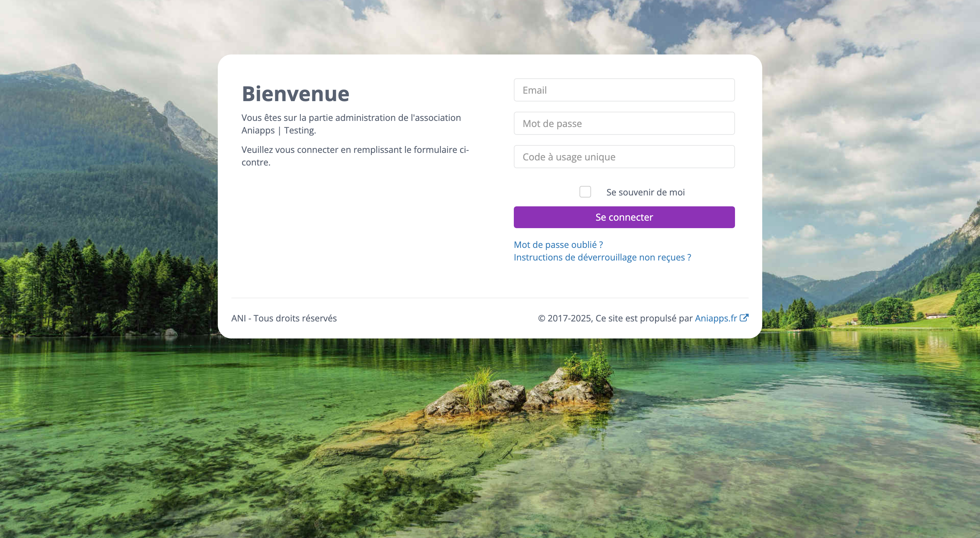980x538 pixels.
Task: Click the Bienvenue heading
Action: tap(296, 94)
